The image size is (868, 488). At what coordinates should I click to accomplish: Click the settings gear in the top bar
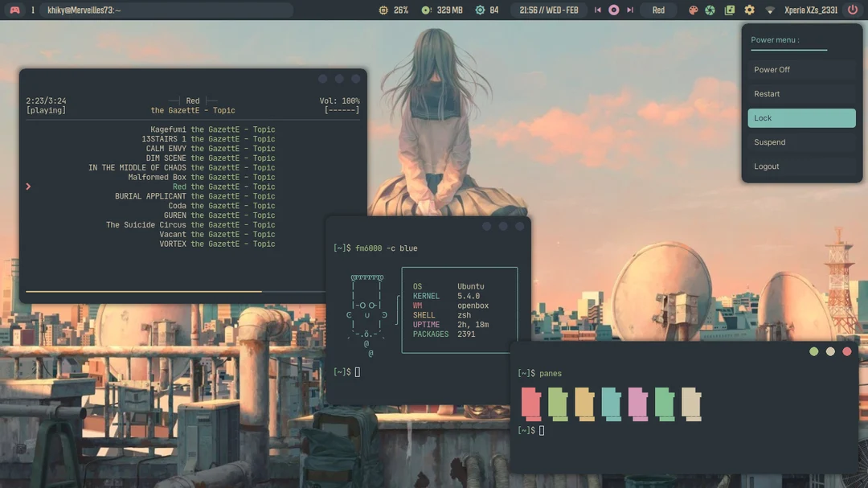click(x=749, y=10)
